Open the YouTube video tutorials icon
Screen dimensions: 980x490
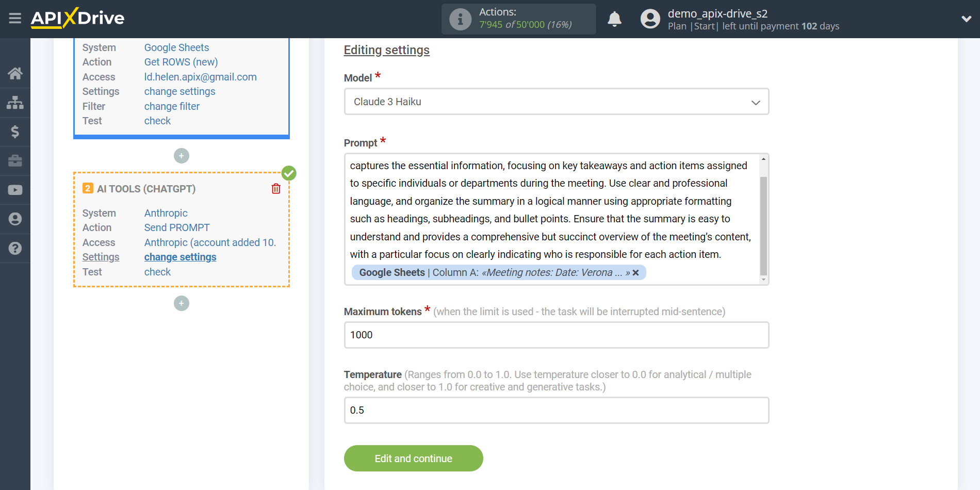[x=15, y=190]
